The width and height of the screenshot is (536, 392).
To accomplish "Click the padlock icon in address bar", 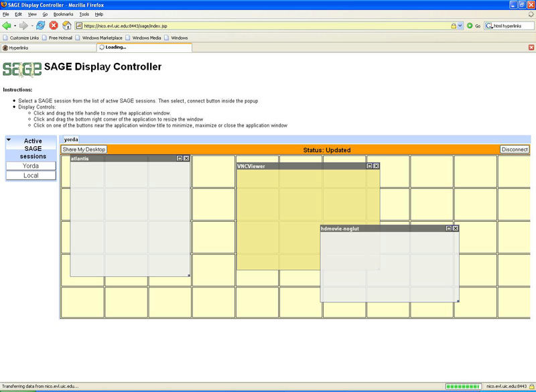I will tap(454, 25).
